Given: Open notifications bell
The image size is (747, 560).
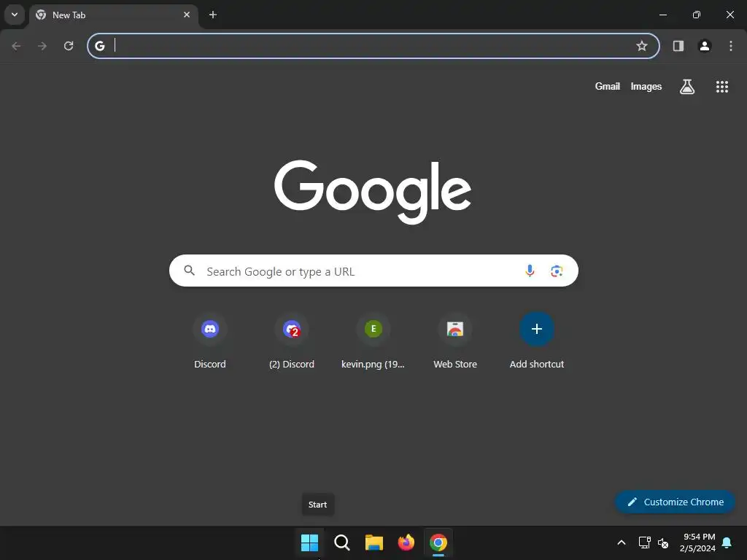Looking at the screenshot, I should (x=727, y=542).
